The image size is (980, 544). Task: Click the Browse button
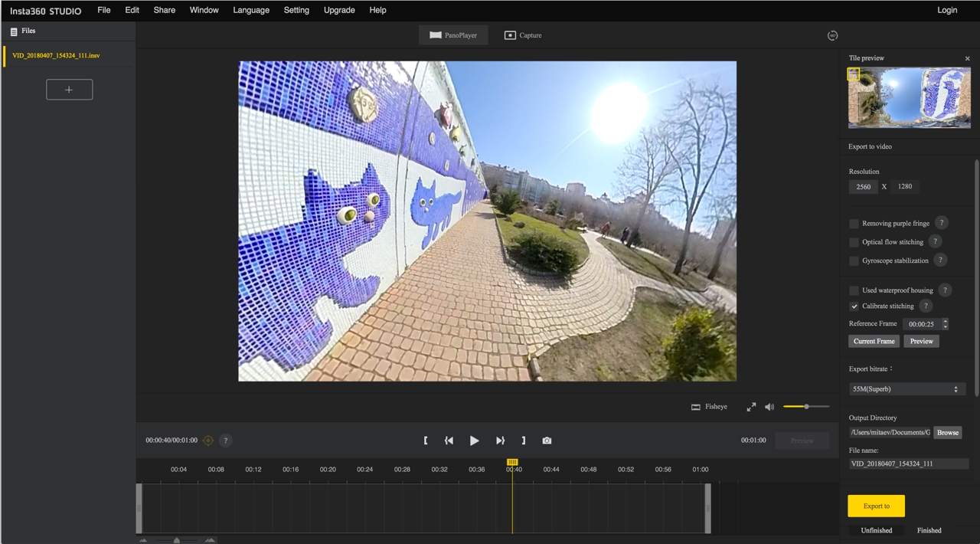click(x=948, y=432)
